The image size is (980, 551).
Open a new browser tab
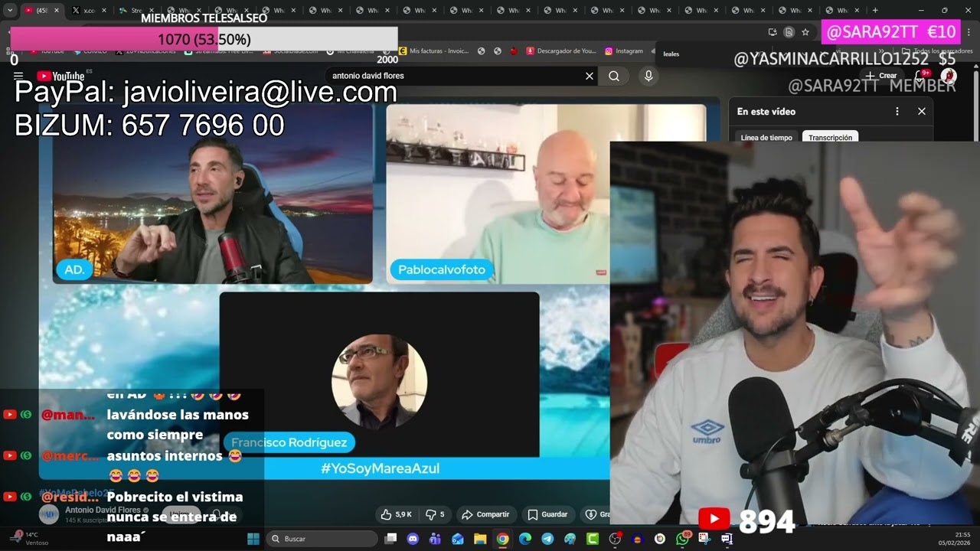point(875,10)
